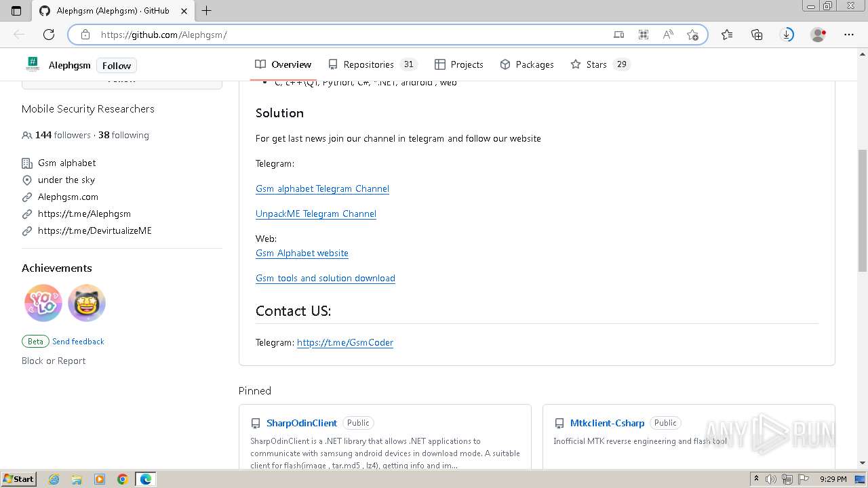Open the Stars tab
Image resolution: width=868 pixels, height=488 pixels.
click(x=600, y=64)
